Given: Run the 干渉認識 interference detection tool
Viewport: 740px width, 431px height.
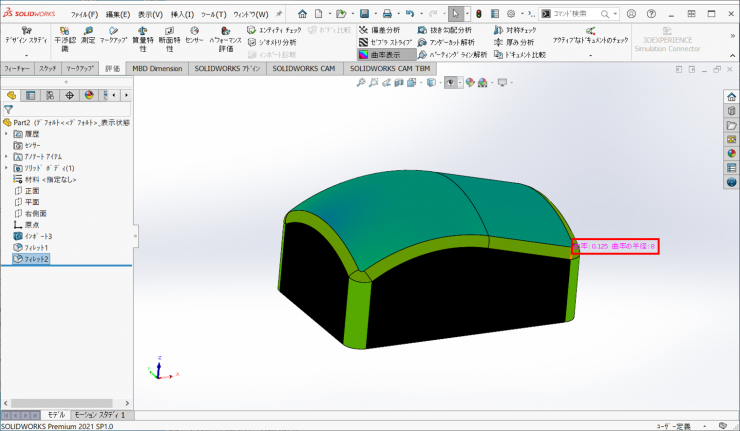Looking at the screenshot, I should click(63, 36).
